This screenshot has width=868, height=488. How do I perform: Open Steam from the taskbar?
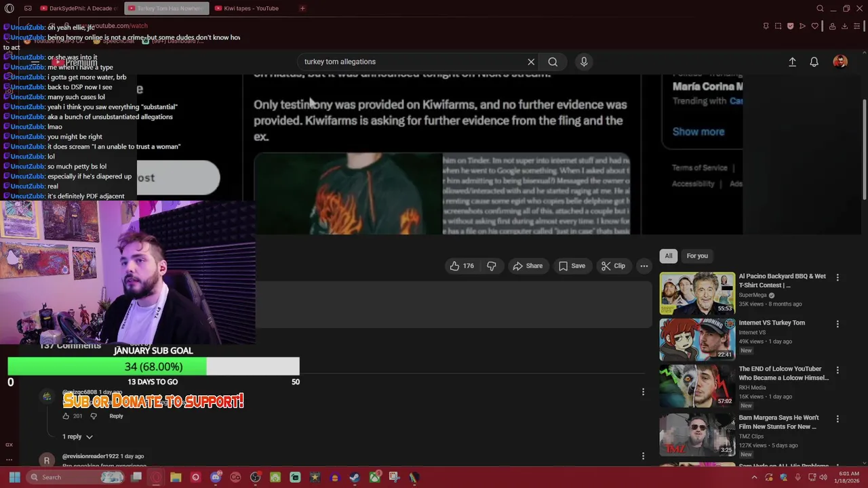pyautogui.click(x=355, y=477)
